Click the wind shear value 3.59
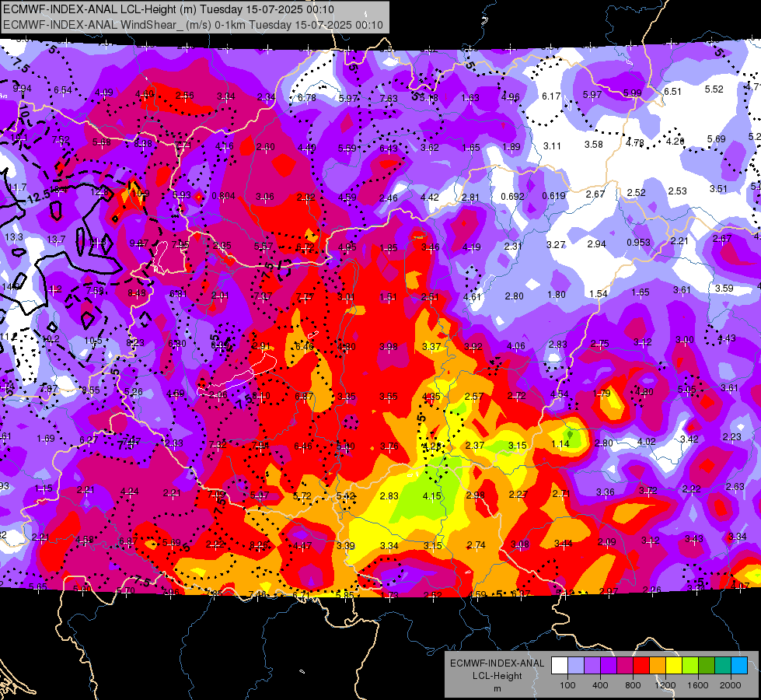761x700 pixels. [724, 288]
